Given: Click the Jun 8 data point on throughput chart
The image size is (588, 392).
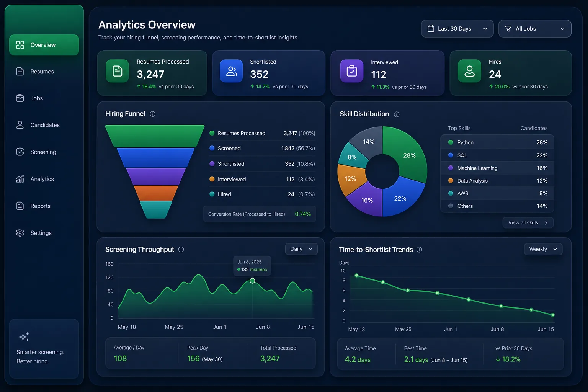Looking at the screenshot, I should pyautogui.click(x=252, y=281).
